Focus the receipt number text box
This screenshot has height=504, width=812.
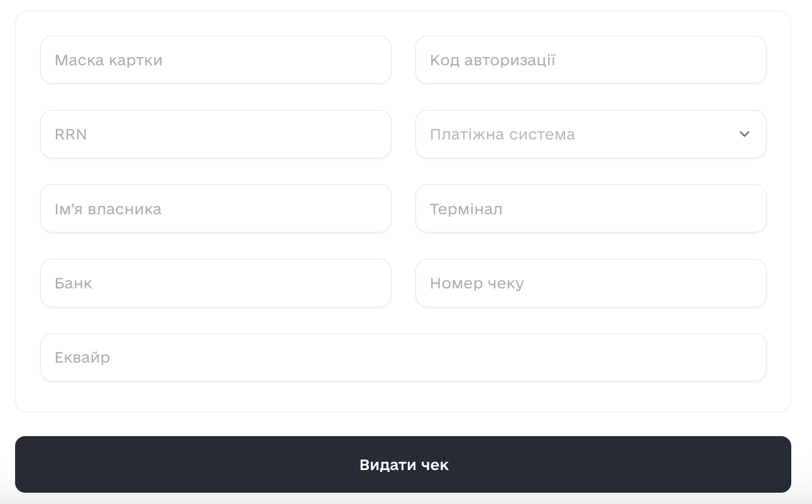coord(591,283)
